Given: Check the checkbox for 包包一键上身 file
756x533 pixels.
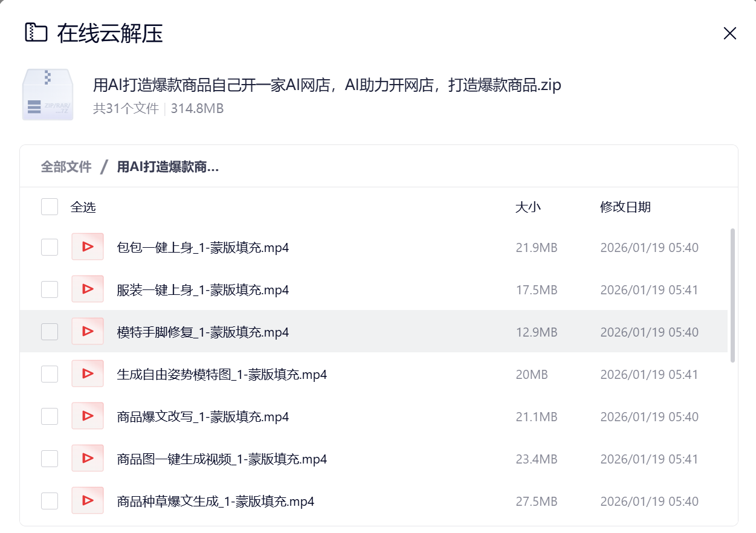Looking at the screenshot, I should click(50, 247).
